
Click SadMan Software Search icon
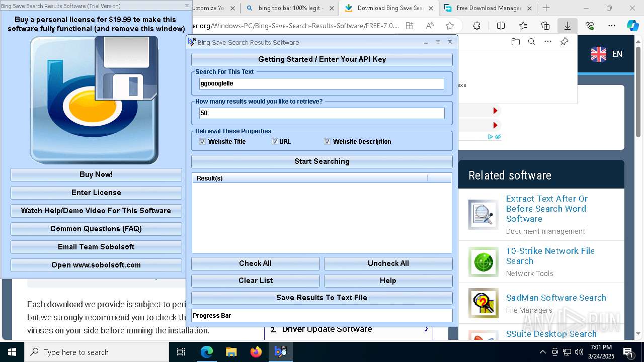(483, 303)
